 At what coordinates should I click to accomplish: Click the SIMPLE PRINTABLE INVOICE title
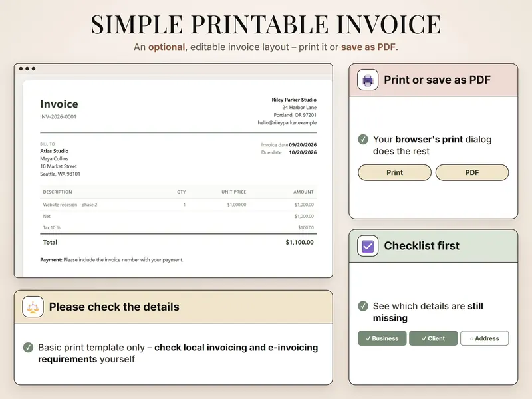pos(265,25)
